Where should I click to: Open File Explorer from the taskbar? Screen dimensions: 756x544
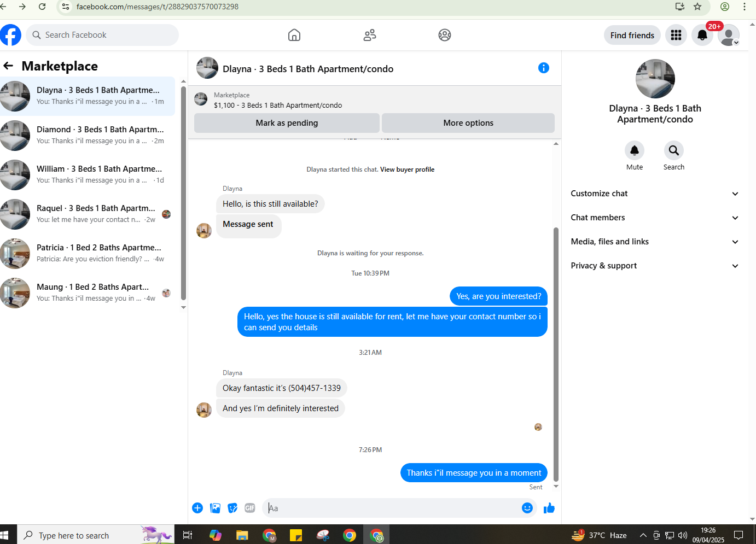242,535
